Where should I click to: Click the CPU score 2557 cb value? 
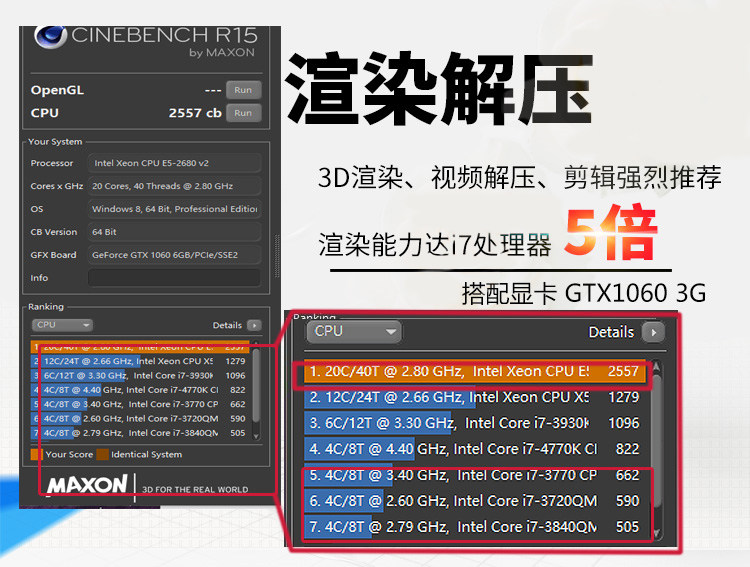pos(195,113)
